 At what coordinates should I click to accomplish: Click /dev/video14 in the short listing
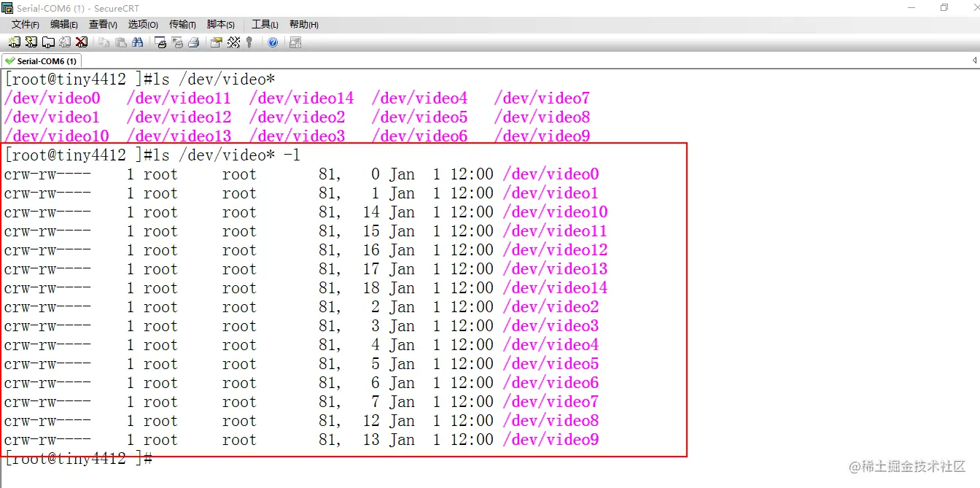[x=301, y=98]
